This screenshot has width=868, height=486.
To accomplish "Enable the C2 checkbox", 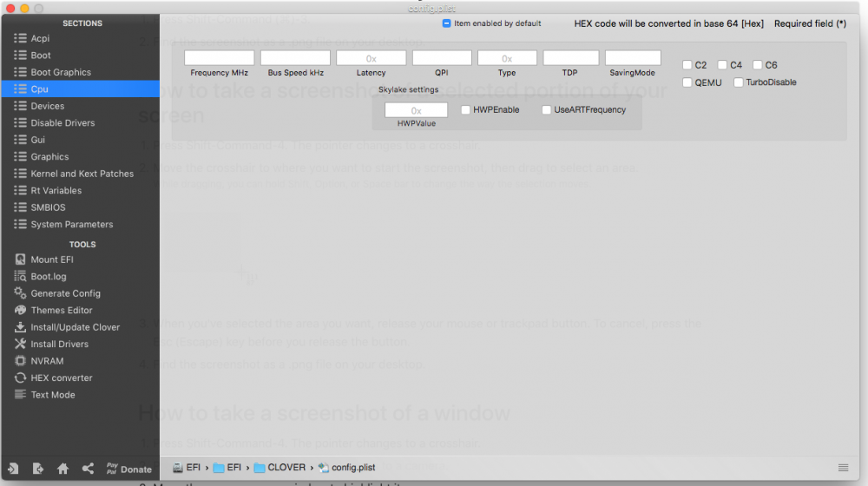I will pyautogui.click(x=687, y=65).
